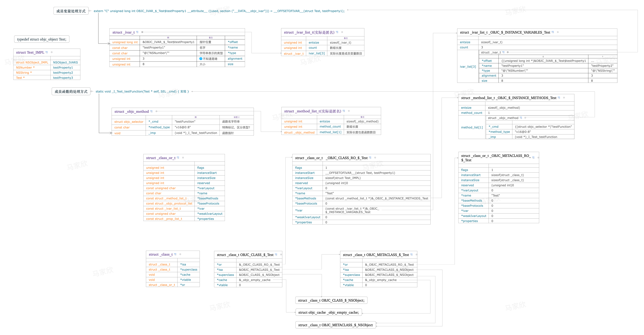Viewport: 644px width, 335px height.
Task: Collapse the 成员函数的处理方式 topic branch
Action: click(x=92, y=91)
